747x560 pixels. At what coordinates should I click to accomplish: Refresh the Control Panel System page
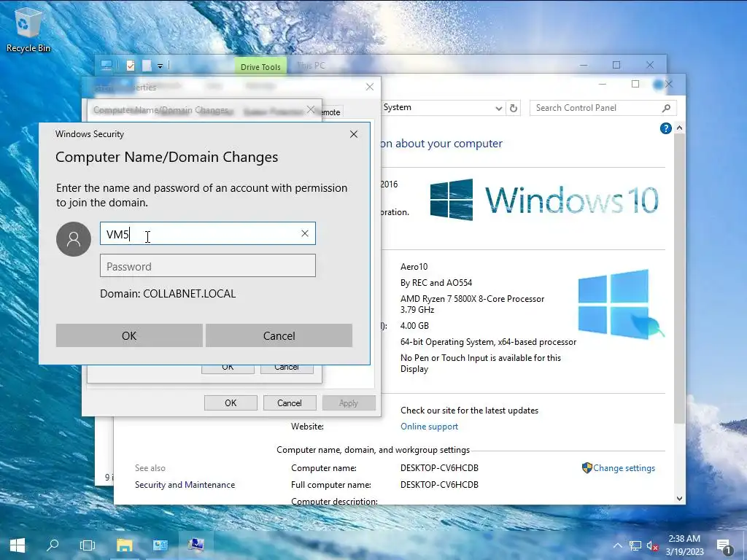click(514, 108)
